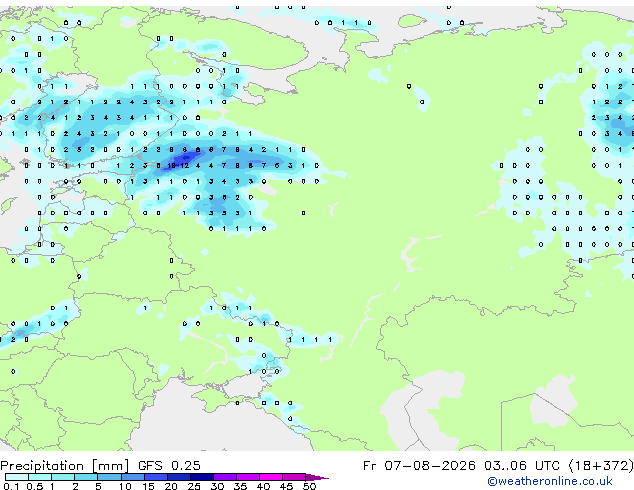634x490 pixels.
Task: Choose the 25–30 mm dark blue swatch
Action: [x=202, y=477]
